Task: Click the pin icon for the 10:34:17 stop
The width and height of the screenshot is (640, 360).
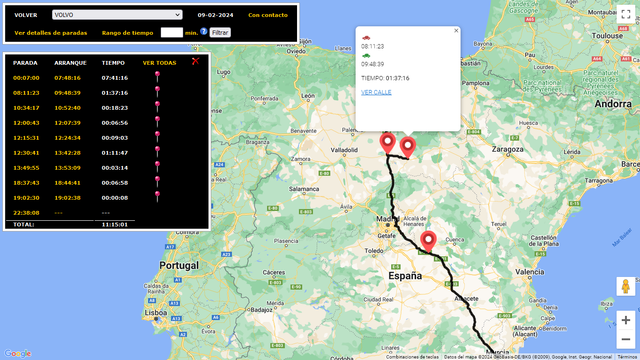Action: pos(157,107)
